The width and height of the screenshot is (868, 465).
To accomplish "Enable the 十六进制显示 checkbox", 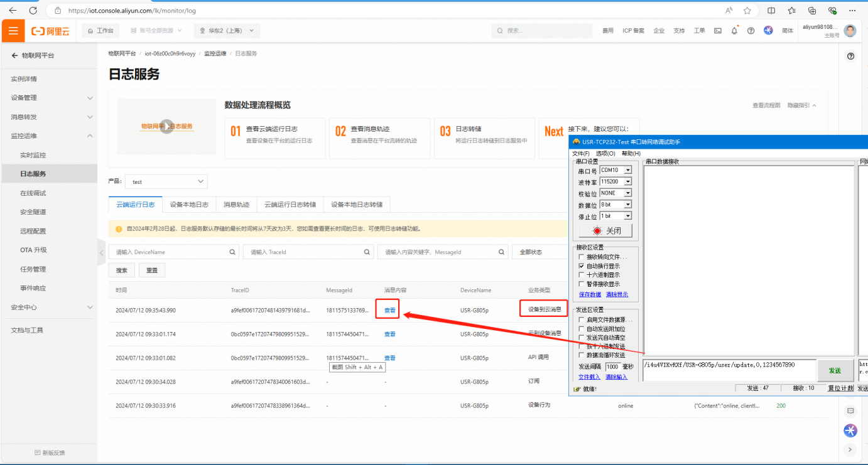I will click(x=582, y=275).
